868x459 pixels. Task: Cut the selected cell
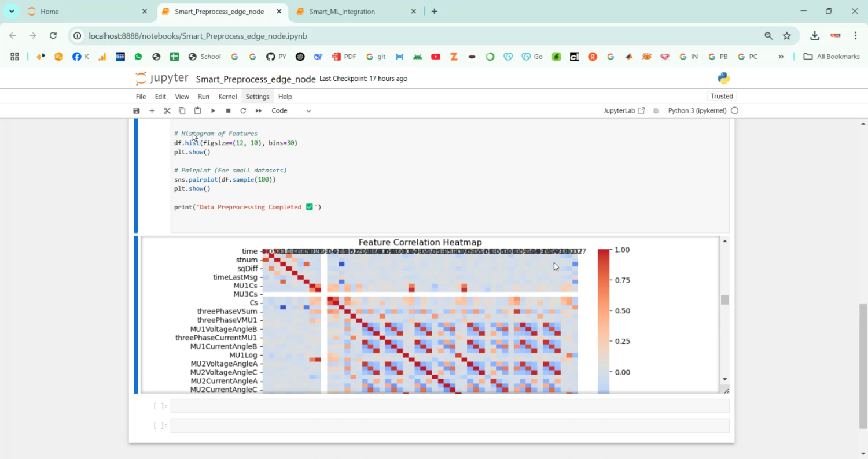(167, 110)
